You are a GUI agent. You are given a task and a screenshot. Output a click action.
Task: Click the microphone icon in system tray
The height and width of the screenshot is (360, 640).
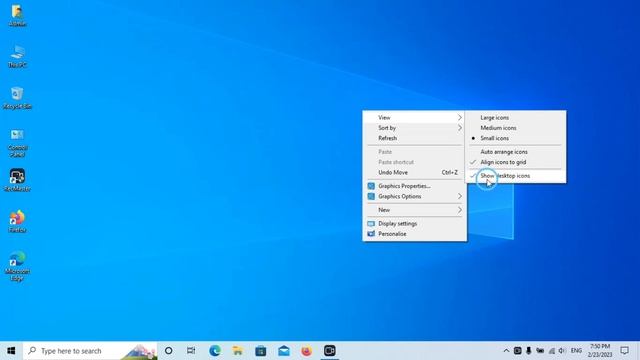tap(529, 351)
